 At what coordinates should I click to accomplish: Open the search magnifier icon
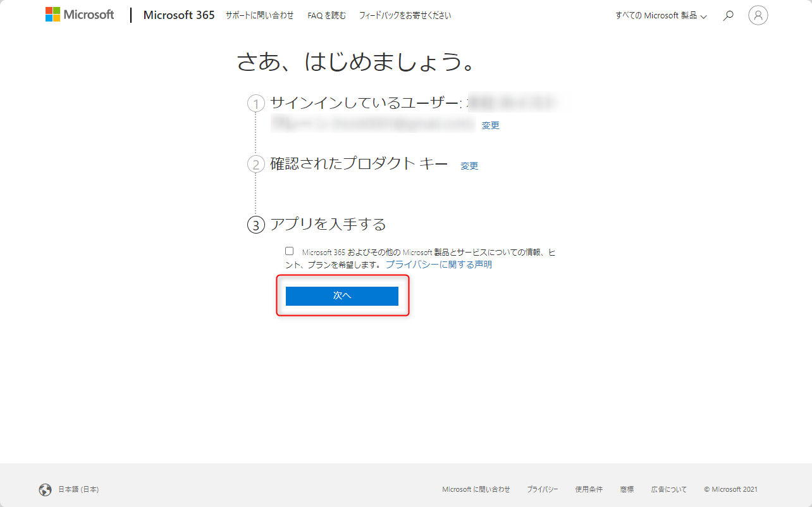point(729,15)
